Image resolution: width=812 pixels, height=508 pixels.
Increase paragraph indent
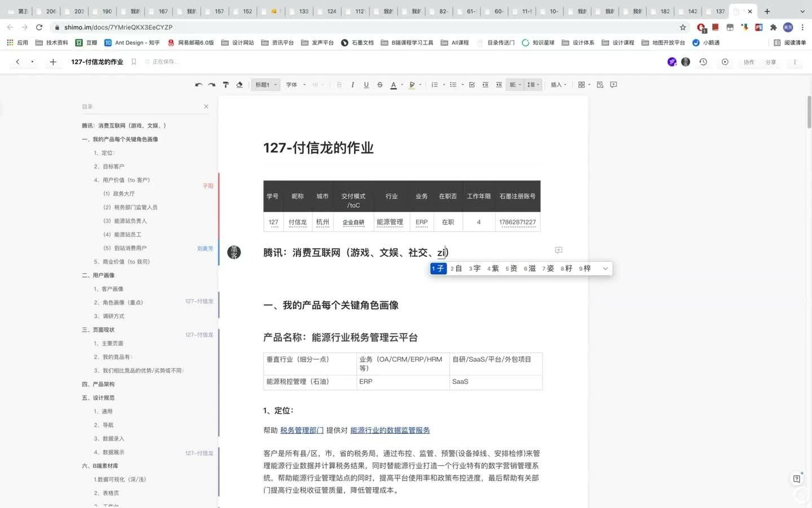[x=486, y=85]
